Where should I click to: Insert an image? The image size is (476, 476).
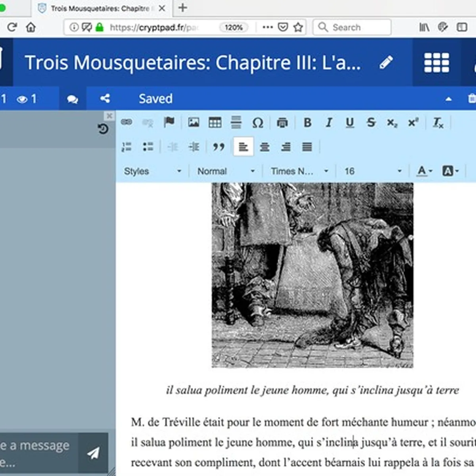pyautogui.click(x=194, y=122)
